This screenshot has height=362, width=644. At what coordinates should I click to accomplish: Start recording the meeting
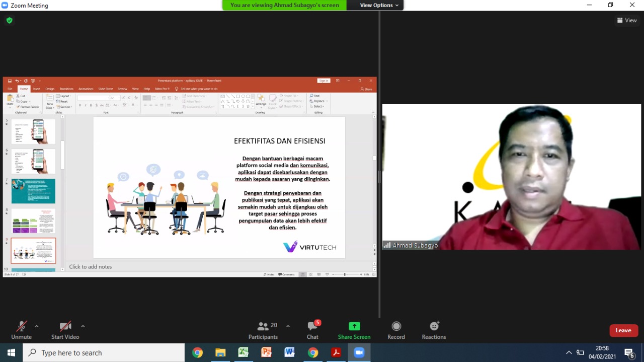pyautogui.click(x=396, y=330)
